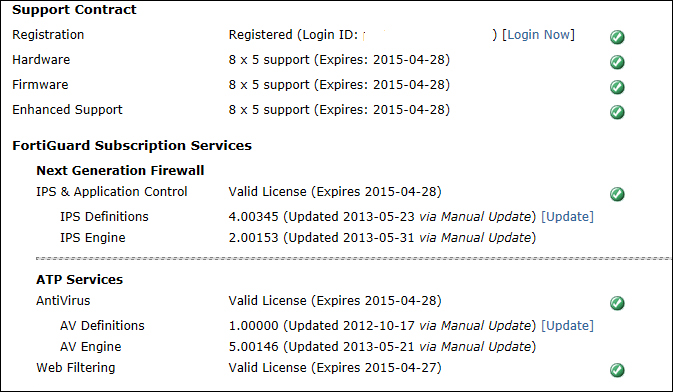Viewport: 673px width, 392px height.
Task: Select the Login ID field value
Action: coord(426,35)
